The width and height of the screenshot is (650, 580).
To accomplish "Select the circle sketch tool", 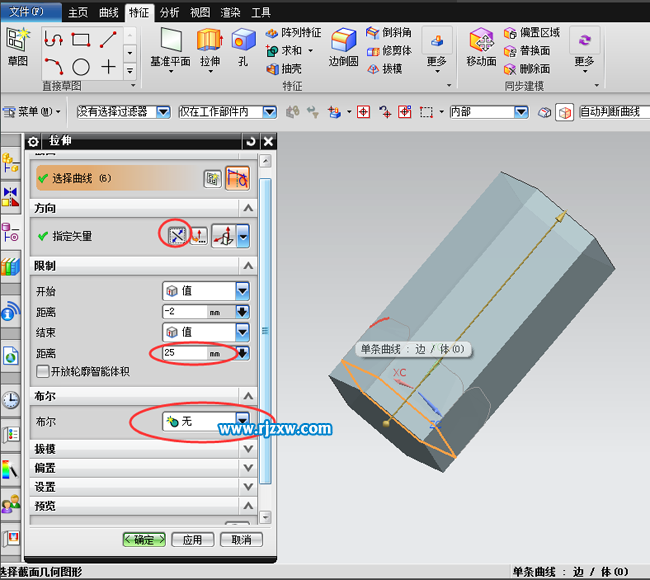I will [x=81, y=66].
